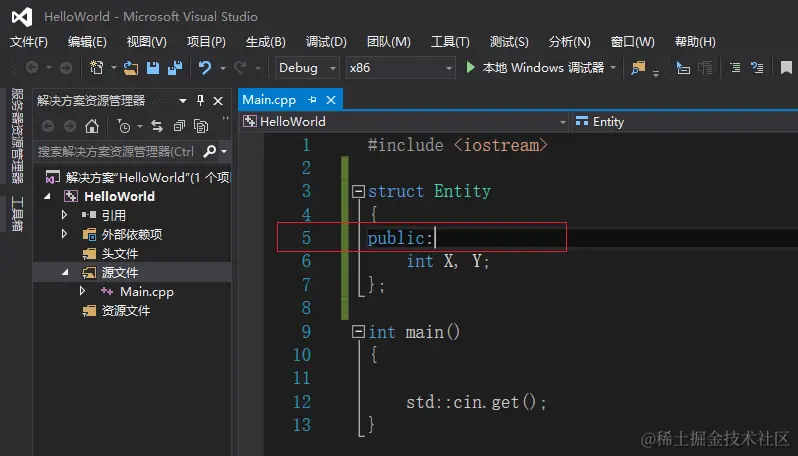Save the current file with the disk icon
The height and width of the screenshot is (456, 798).
coord(153,67)
